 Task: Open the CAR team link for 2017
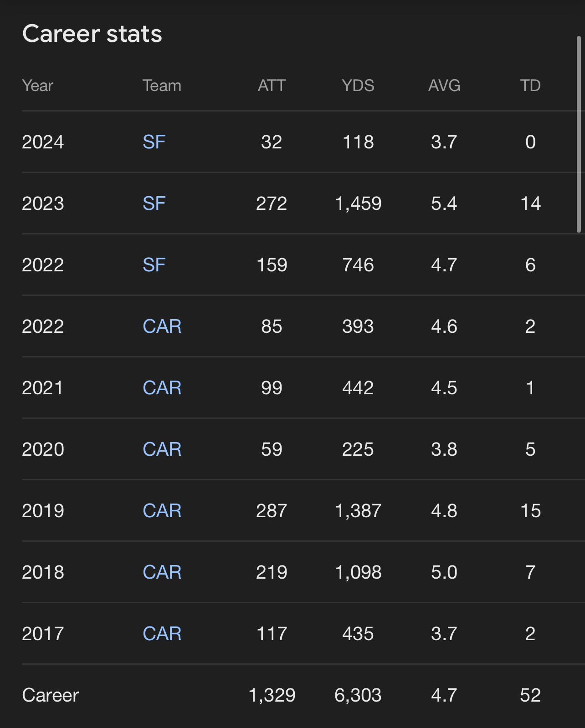162,634
